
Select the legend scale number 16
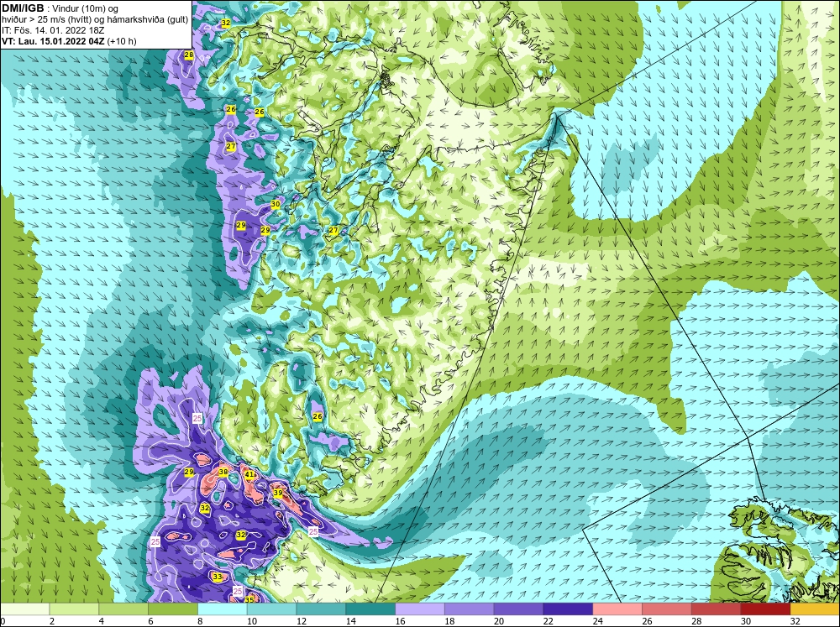click(400, 621)
